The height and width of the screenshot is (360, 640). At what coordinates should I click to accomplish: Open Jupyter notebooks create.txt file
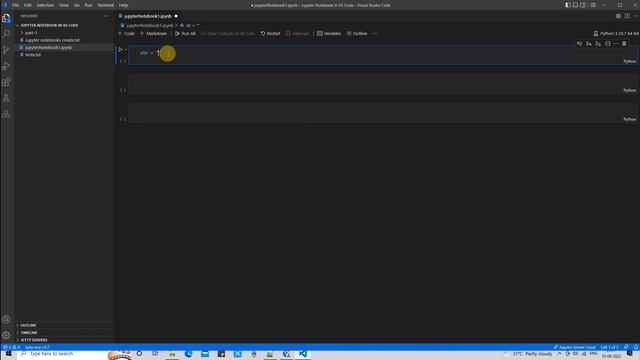(x=52, y=40)
